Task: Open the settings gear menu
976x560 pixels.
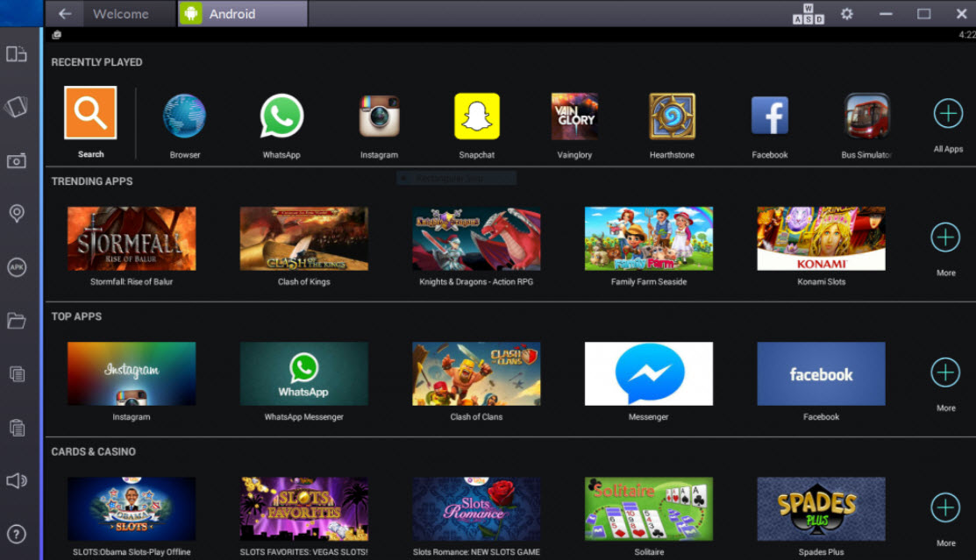Action: 846,14
